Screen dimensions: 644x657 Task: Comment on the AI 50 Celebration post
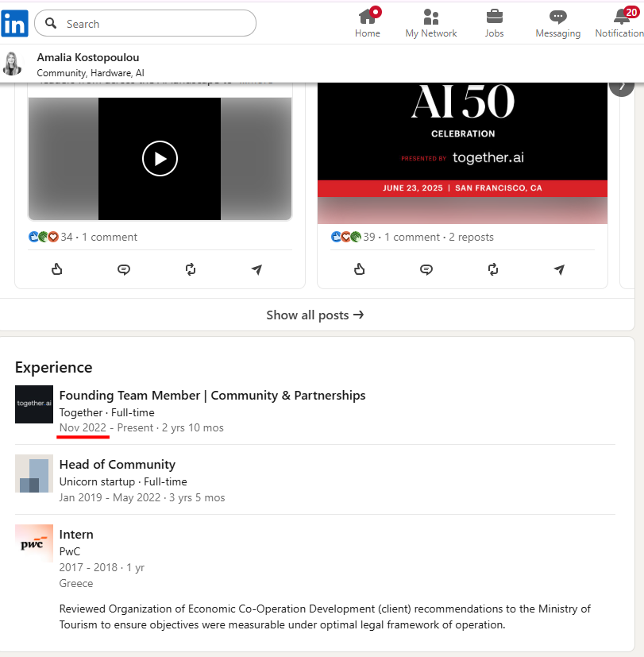point(426,269)
